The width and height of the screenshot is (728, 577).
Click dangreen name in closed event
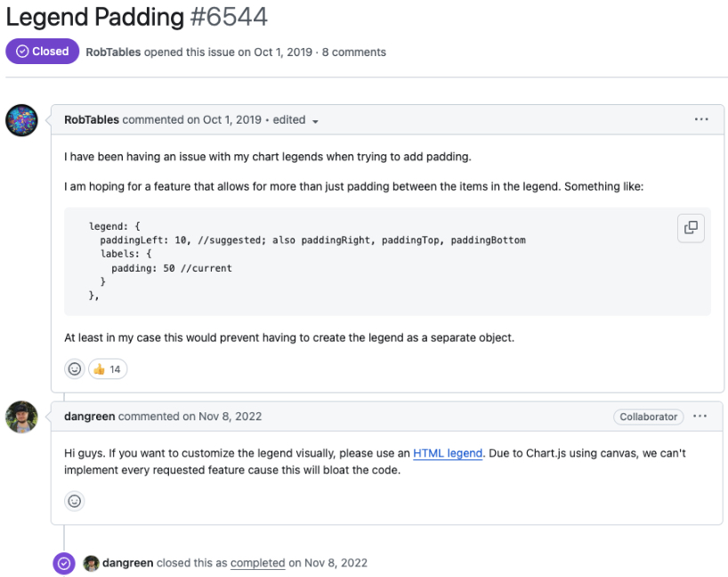click(127, 563)
